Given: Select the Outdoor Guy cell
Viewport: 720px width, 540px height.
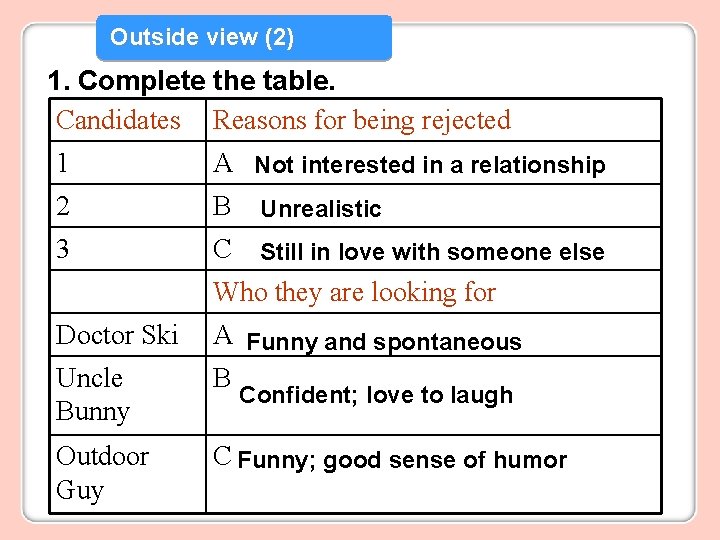Looking at the screenshot, I should pyautogui.click(x=128, y=474).
